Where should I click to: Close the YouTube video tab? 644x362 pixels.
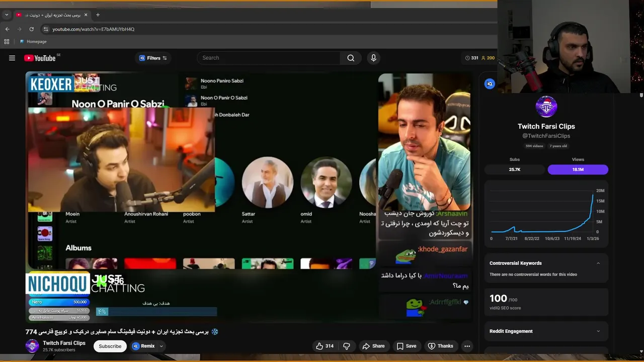(x=86, y=15)
